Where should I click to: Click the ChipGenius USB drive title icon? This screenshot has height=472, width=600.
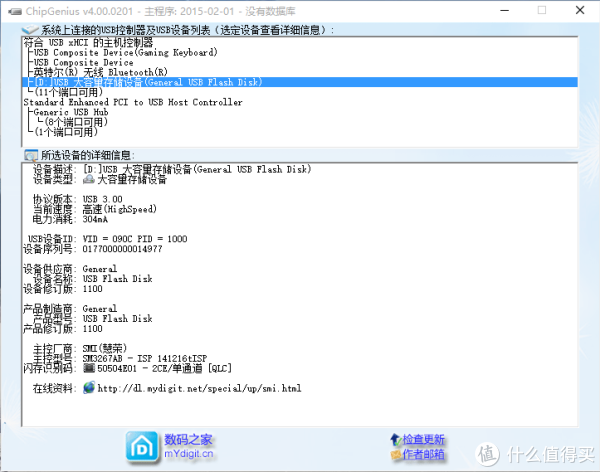pos(15,11)
